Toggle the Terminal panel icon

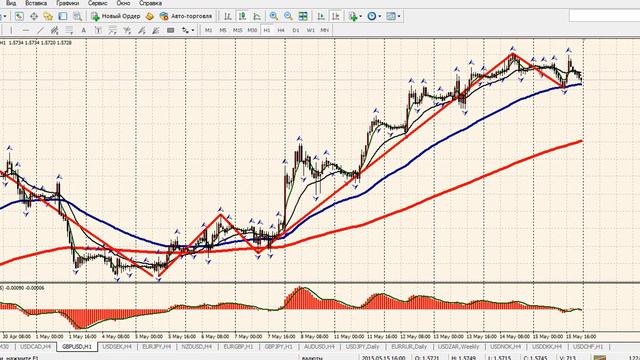tap(63, 16)
